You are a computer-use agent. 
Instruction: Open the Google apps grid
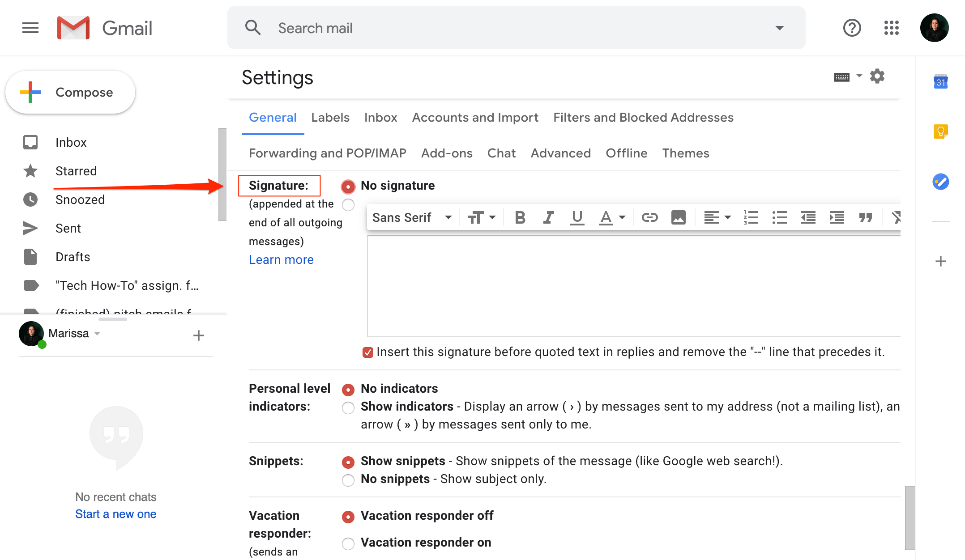click(891, 28)
